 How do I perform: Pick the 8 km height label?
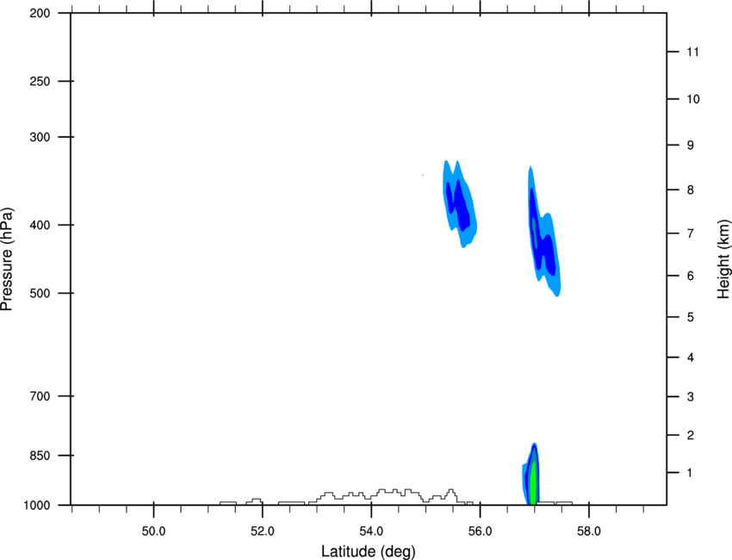click(x=691, y=190)
